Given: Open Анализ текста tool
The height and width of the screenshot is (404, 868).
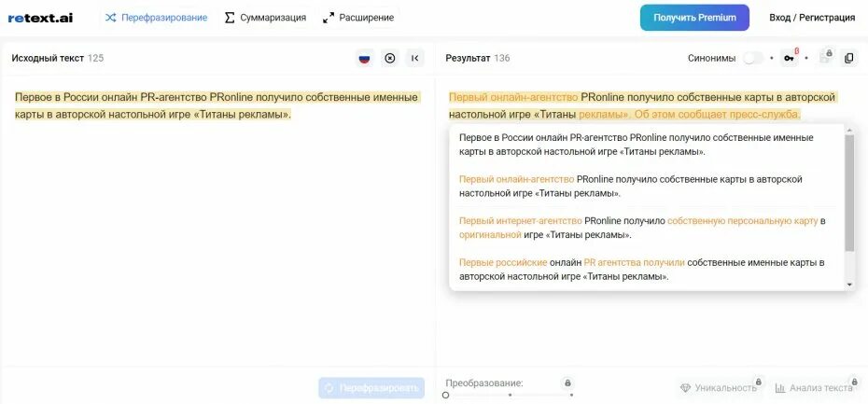Looking at the screenshot, I should [x=814, y=388].
